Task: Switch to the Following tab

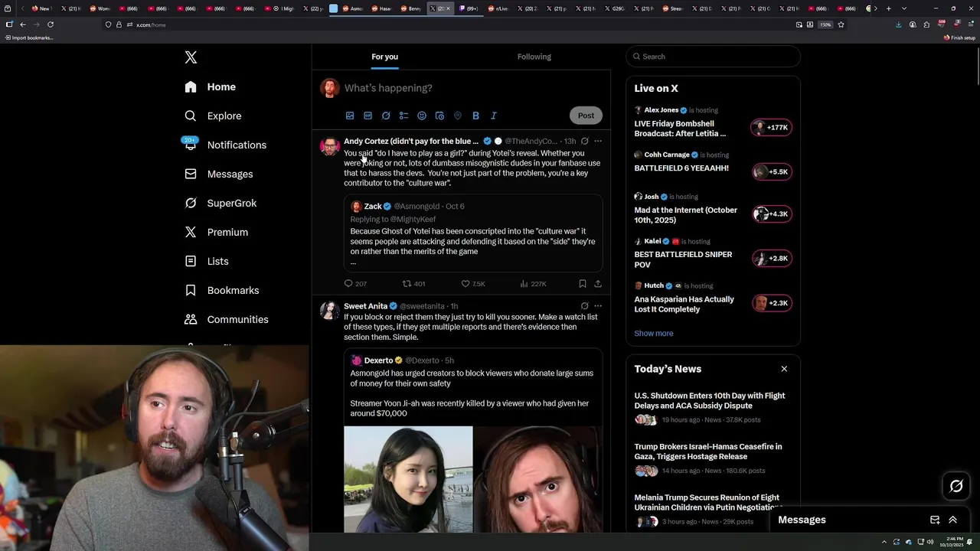Action: tap(534, 57)
